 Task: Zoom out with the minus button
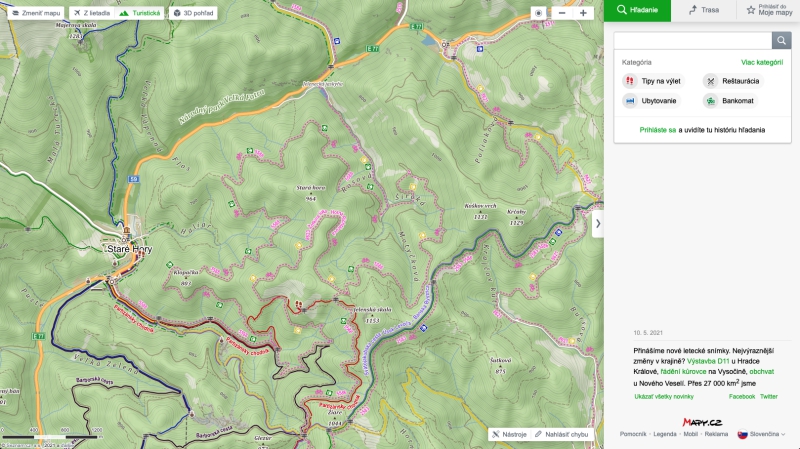point(562,13)
